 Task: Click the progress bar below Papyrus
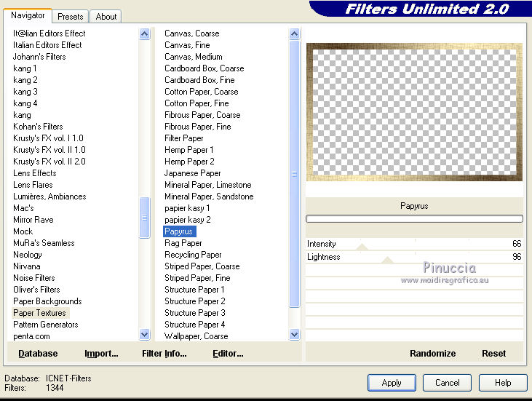(x=414, y=219)
